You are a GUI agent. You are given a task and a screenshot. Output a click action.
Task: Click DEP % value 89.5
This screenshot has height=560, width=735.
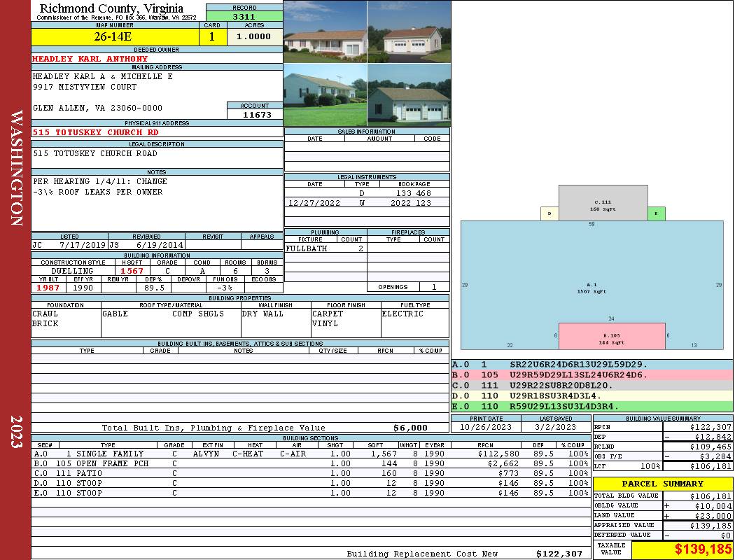(154, 288)
